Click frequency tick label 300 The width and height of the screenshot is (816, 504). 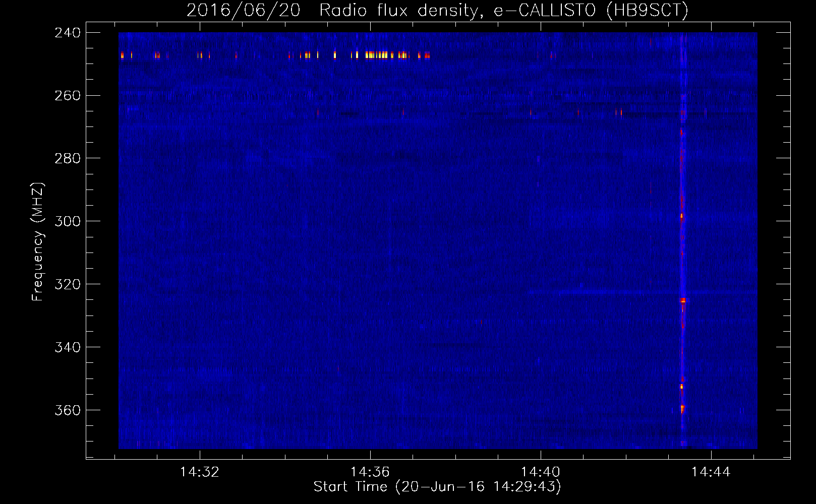pyautogui.click(x=68, y=222)
